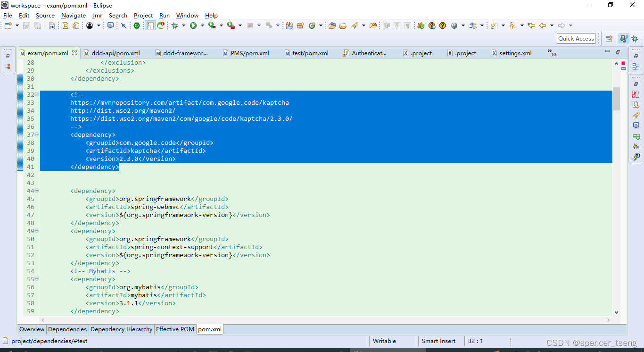Toggle Smart Insert mode in status bar
644x352 pixels.
(438, 341)
